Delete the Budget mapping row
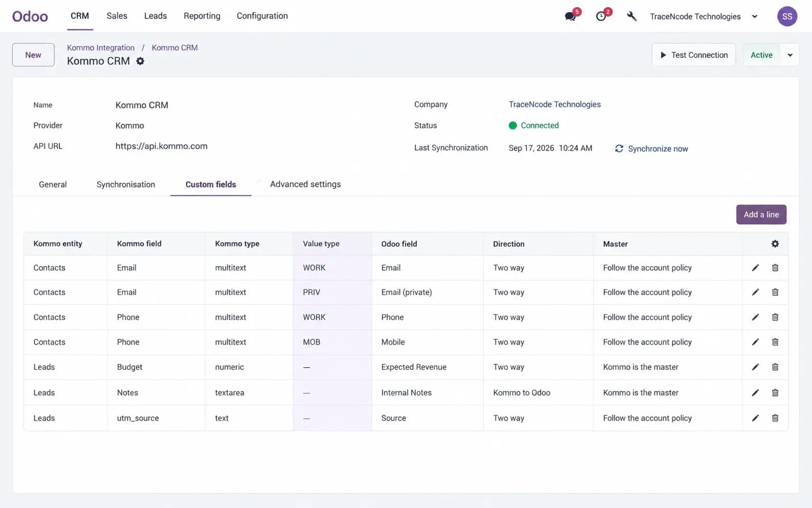 pos(775,367)
